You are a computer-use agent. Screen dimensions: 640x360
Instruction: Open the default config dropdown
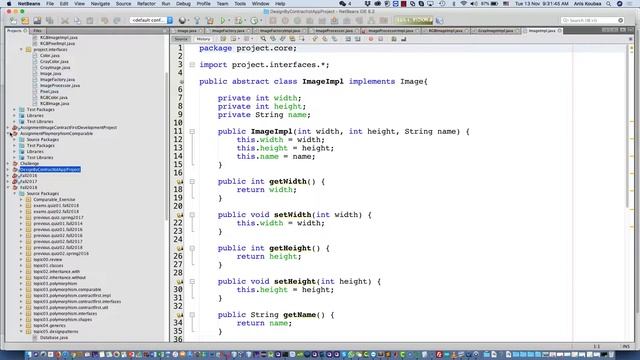coord(151,20)
